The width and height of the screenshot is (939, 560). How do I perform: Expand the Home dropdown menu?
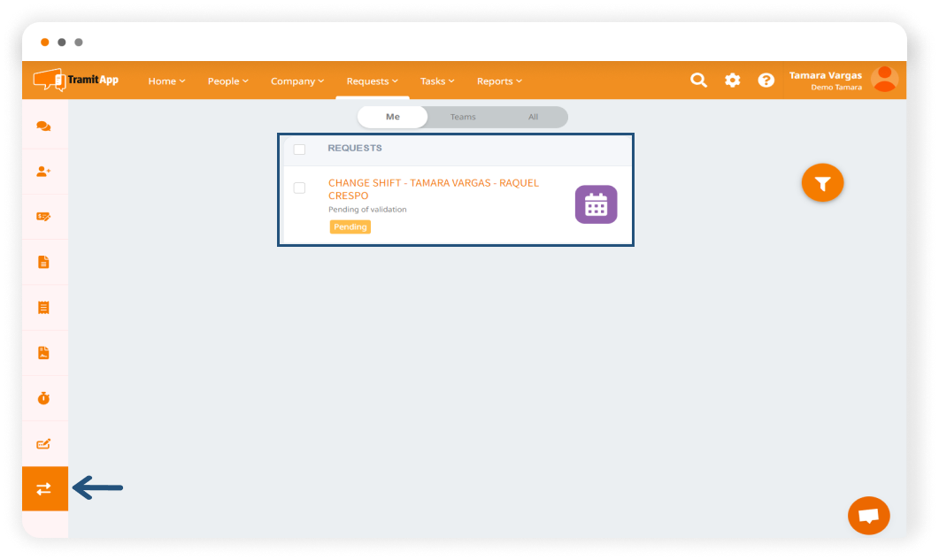[x=166, y=81]
